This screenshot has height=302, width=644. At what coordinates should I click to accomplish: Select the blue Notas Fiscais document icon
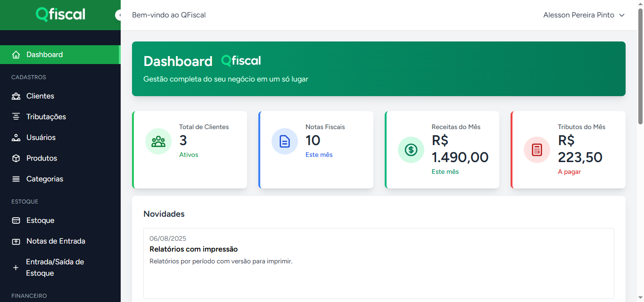tap(284, 141)
